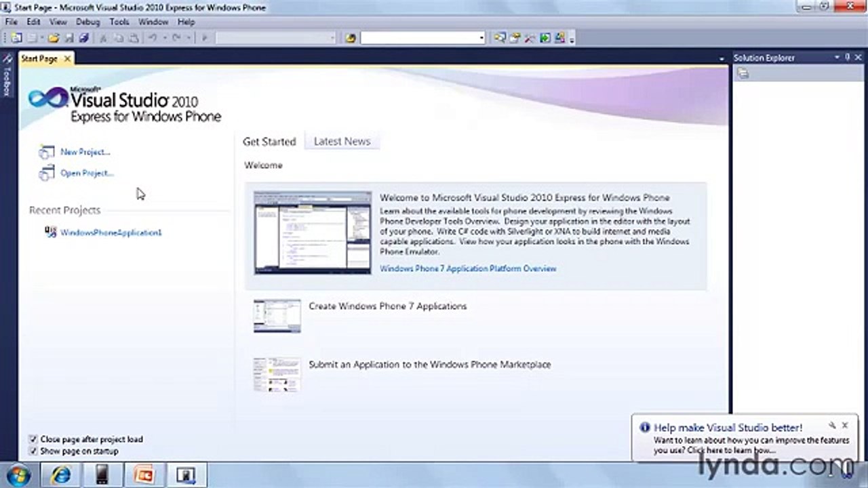Click Submit an Application to Marketplace item

click(429, 364)
